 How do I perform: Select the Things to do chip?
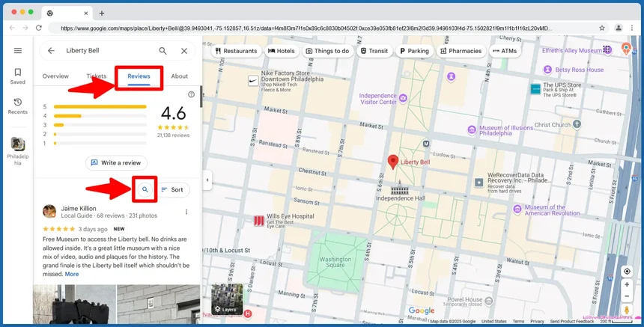tap(327, 51)
